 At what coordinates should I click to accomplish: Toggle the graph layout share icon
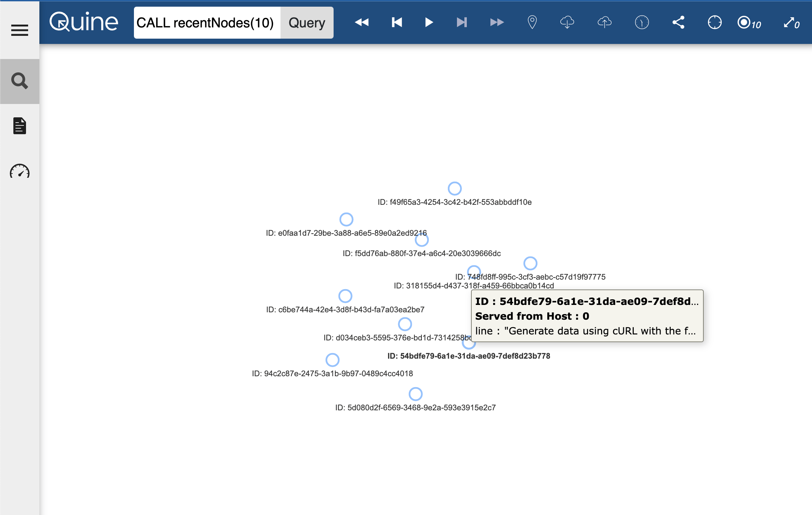(x=678, y=22)
